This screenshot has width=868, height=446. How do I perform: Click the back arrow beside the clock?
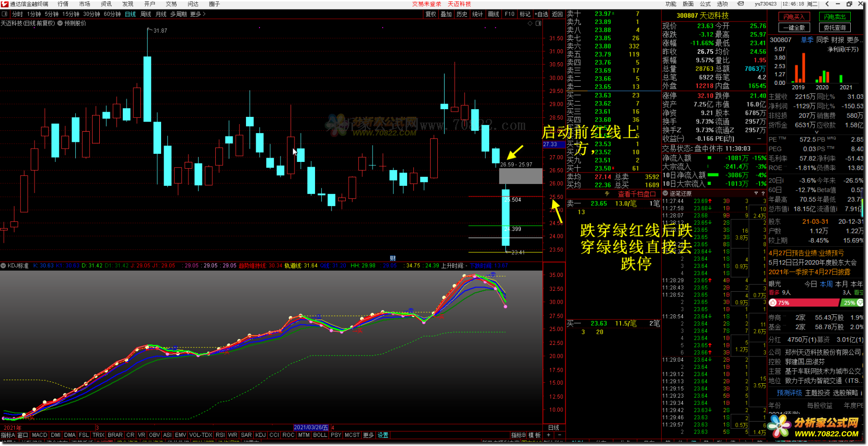click(827, 4)
